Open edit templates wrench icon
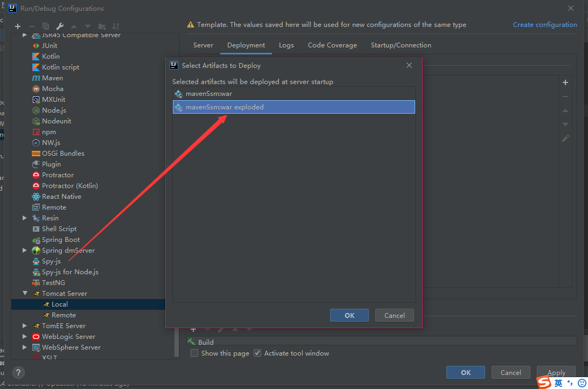The height and width of the screenshot is (389, 588). pyautogui.click(x=60, y=26)
